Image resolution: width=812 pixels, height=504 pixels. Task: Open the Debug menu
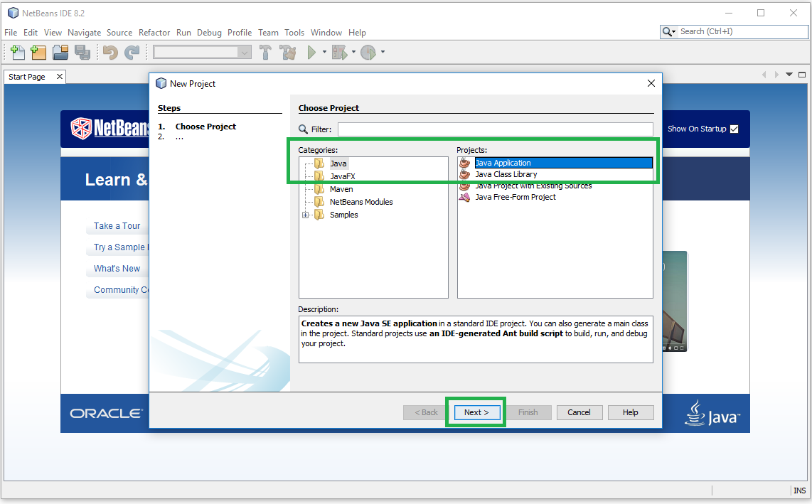[x=209, y=33]
